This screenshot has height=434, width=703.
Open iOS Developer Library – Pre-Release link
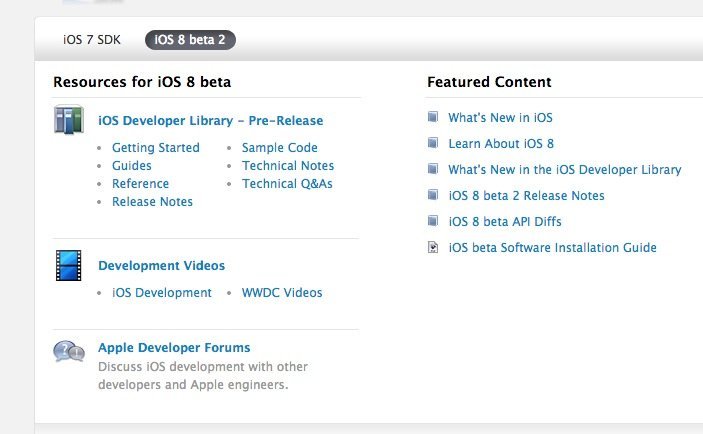coord(210,121)
